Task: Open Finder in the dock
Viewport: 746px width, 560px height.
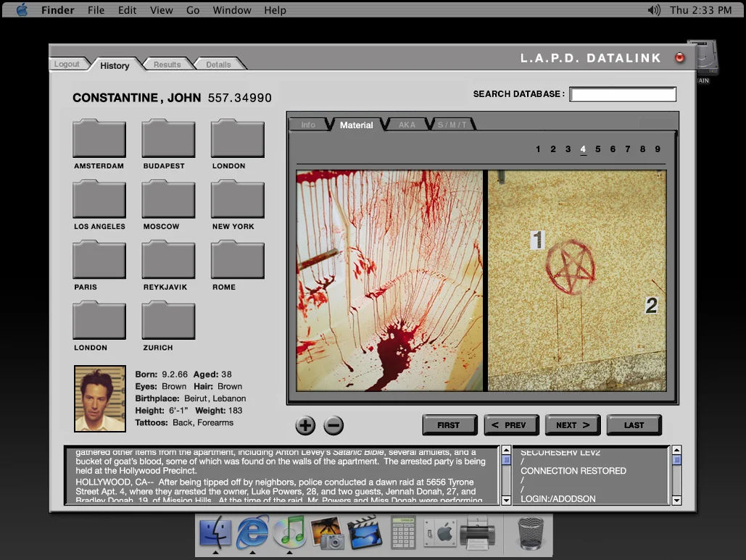Action: [215, 532]
